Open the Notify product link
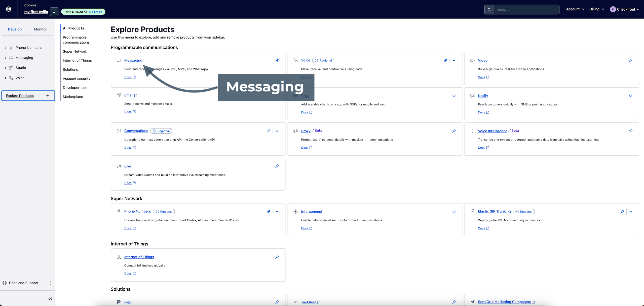Image resolution: width=644 pixels, height=306 pixels. (x=483, y=96)
